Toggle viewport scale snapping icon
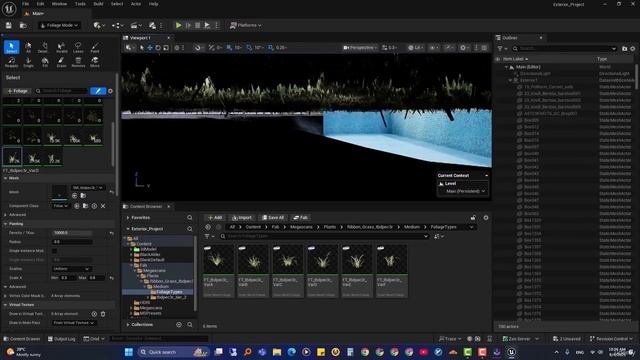This screenshot has width=640, height=360. coord(271,48)
